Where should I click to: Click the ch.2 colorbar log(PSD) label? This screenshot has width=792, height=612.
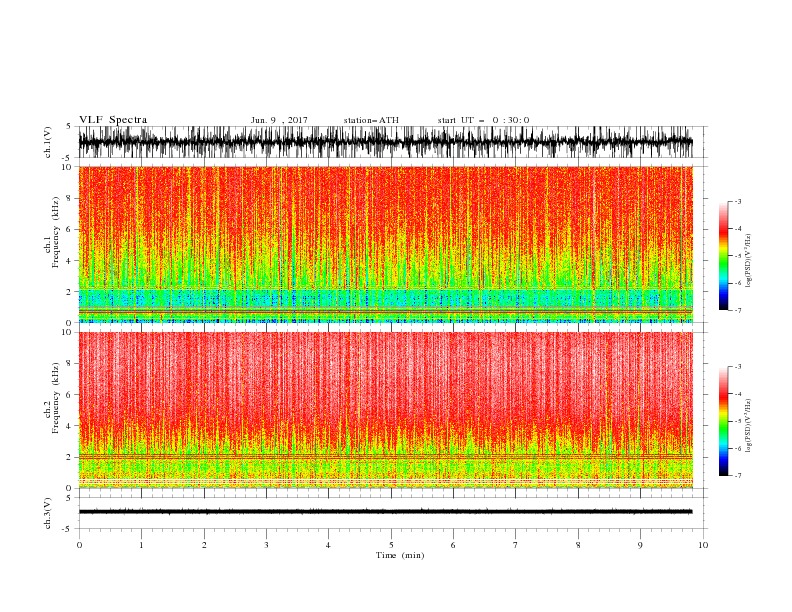748,425
